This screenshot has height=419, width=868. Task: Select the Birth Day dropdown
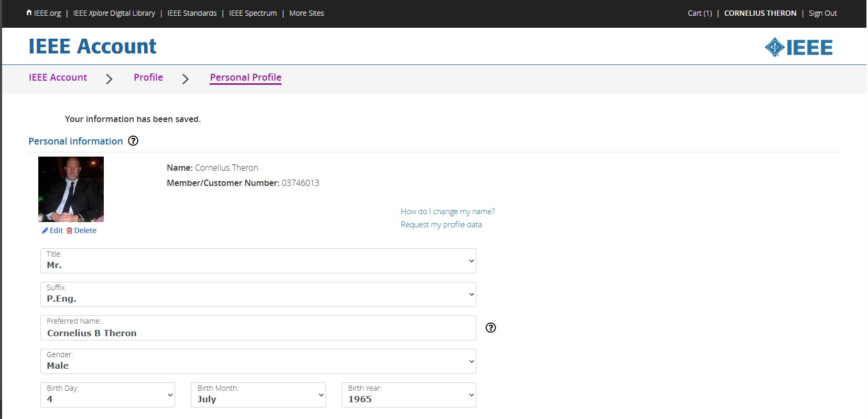[x=107, y=395]
